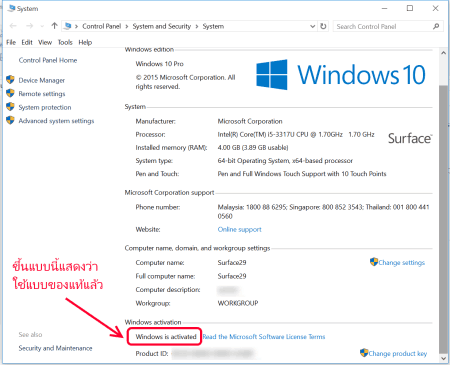Click System breadcrumb segment
The width and height of the screenshot is (450, 365).
coord(213,26)
